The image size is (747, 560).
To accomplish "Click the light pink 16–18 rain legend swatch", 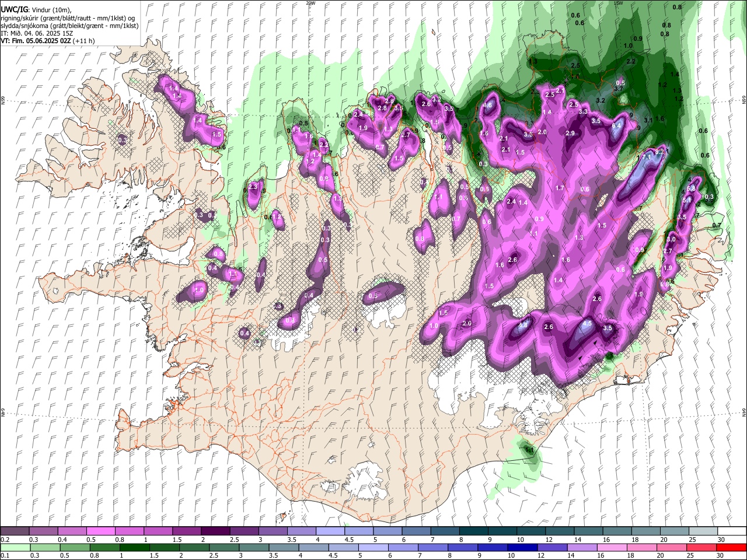I will pyautogui.click(x=612, y=548).
